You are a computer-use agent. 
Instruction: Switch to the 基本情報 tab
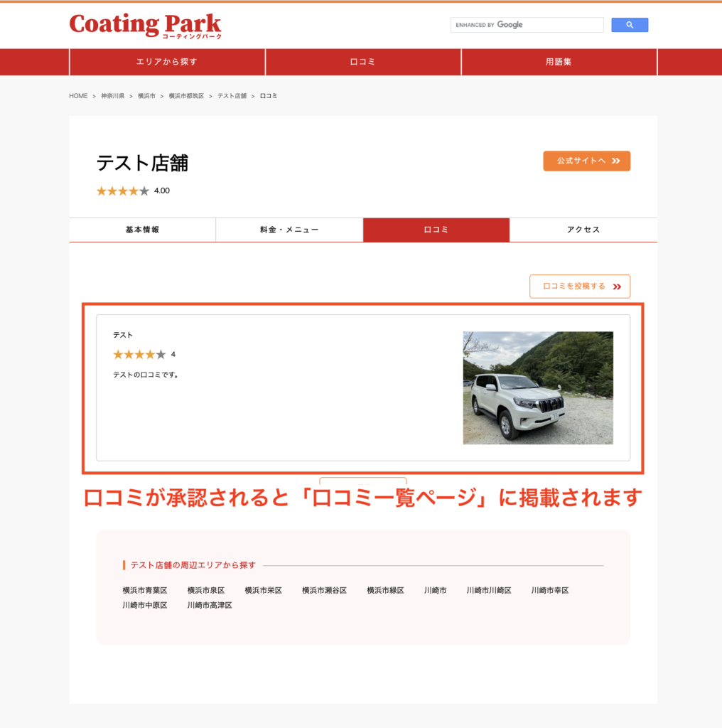(x=142, y=230)
